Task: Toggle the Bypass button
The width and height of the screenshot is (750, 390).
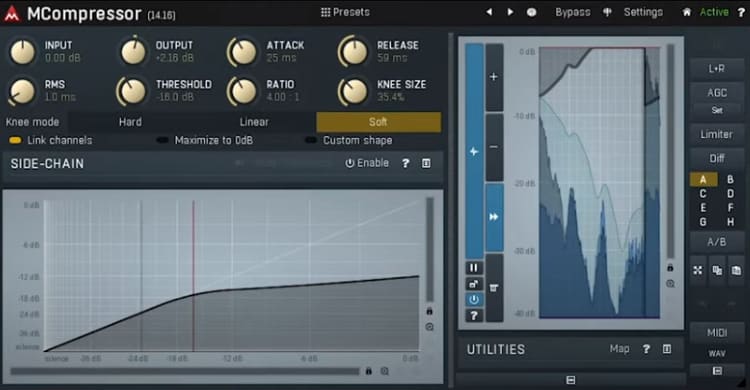Action: point(573,12)
